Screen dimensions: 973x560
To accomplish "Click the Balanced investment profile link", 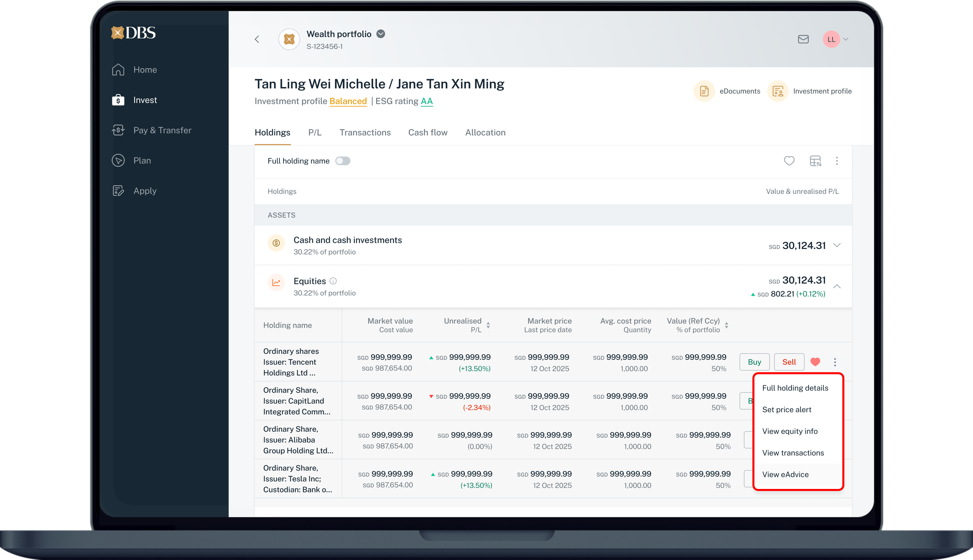I will [348, 101].
